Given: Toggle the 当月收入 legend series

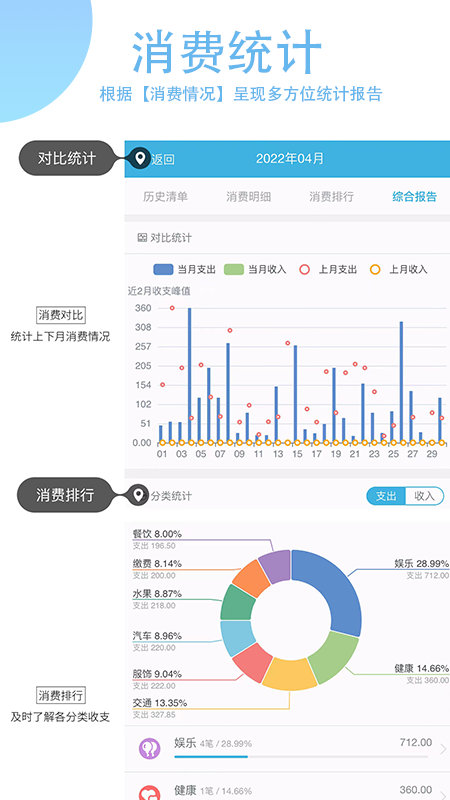Looking at the screenshot, I should coord(255,269).
